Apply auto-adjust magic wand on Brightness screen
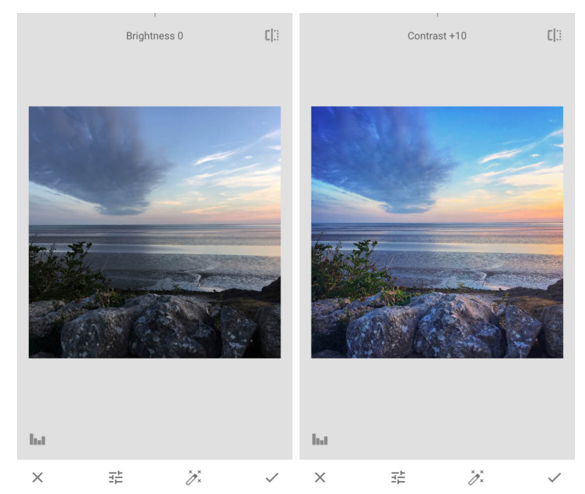Image resolution: width=585 pixels, height=494 pixels. point(194,477)
